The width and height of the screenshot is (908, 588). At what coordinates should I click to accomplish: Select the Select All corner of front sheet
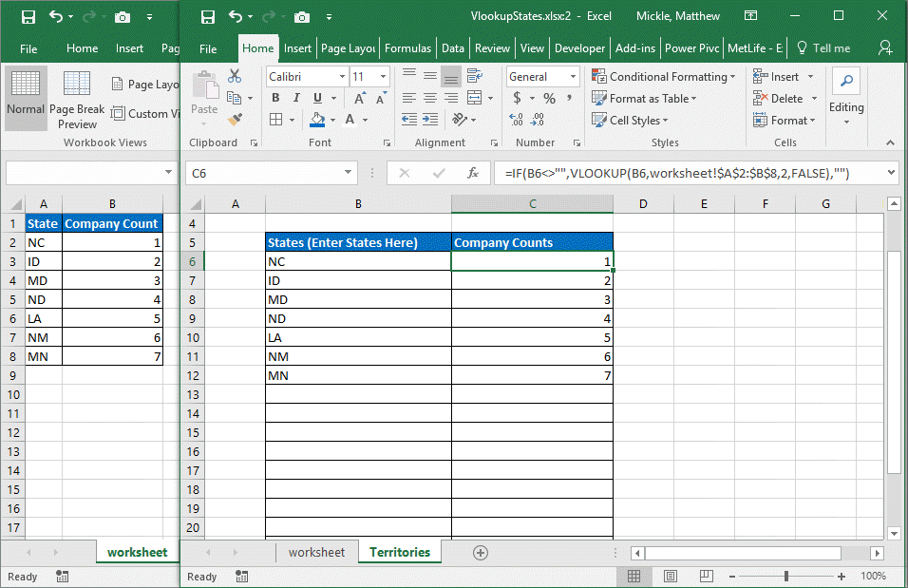click(x=195, y=204)
